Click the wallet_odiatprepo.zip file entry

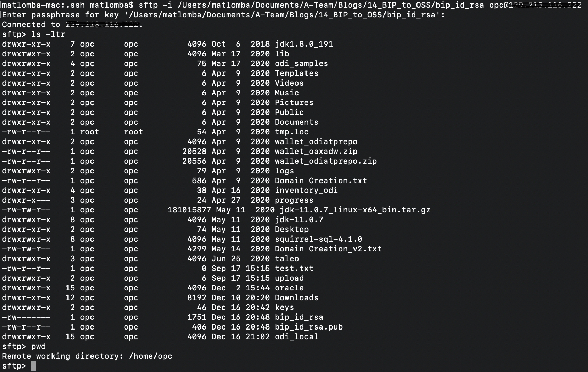[x=326, y=161]
